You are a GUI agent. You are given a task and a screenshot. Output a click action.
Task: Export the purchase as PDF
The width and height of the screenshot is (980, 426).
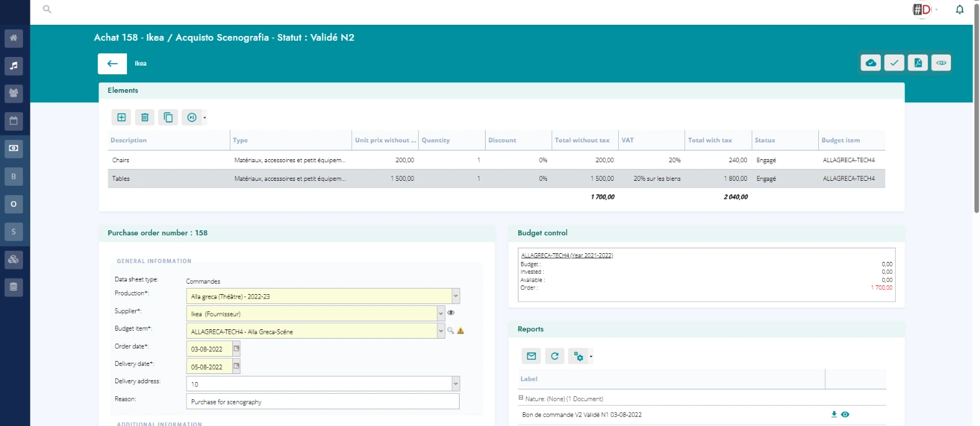coord(917,63)
